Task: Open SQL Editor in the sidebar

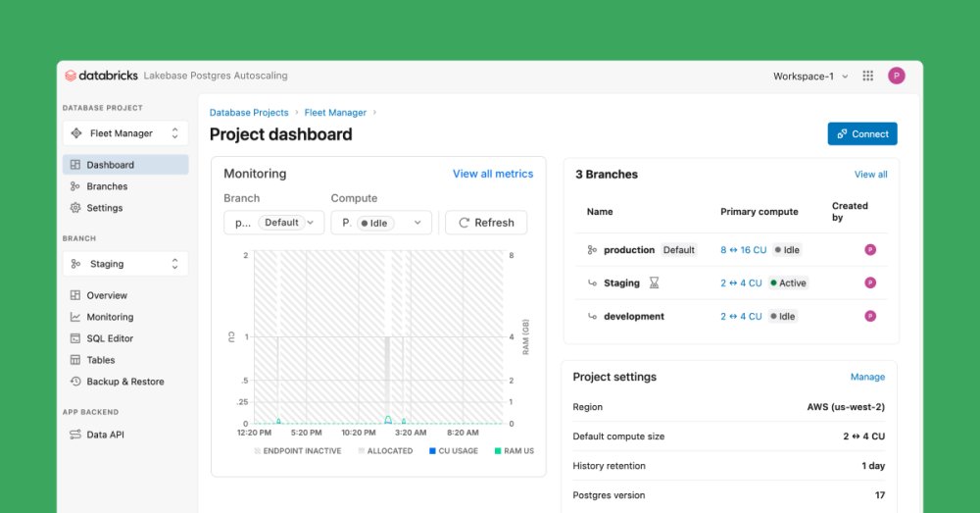Action: pyautogui.click(x=125, y=338)
